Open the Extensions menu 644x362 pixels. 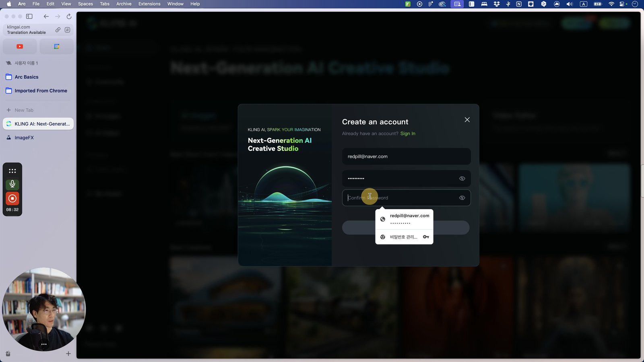tap(149, 4)
